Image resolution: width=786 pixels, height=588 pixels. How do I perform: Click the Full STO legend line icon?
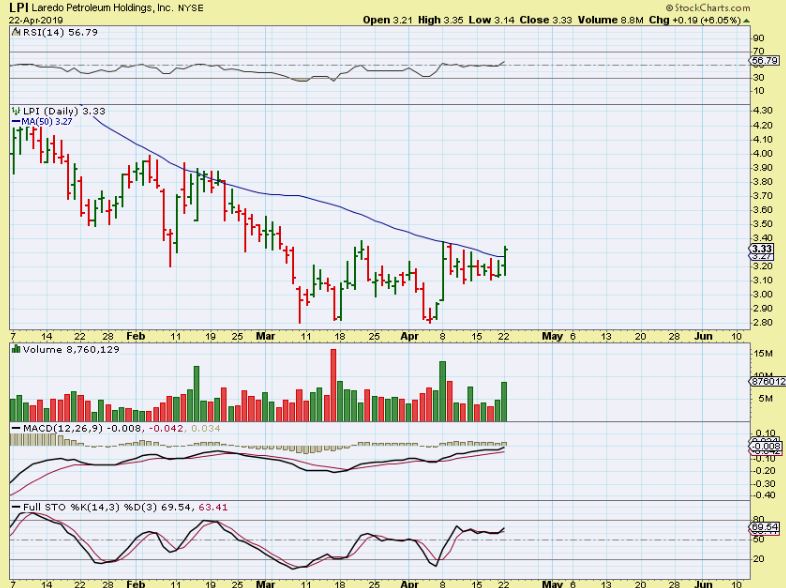14,507
